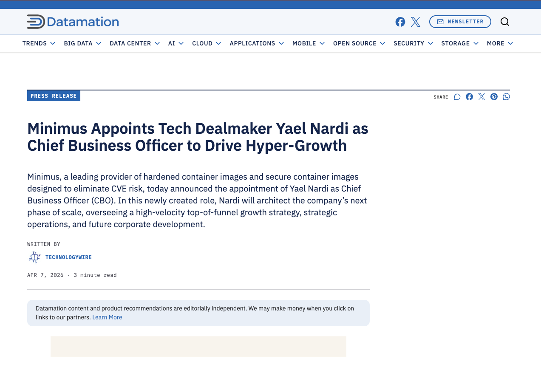Click the '3 minute read' text

[95, 275]
